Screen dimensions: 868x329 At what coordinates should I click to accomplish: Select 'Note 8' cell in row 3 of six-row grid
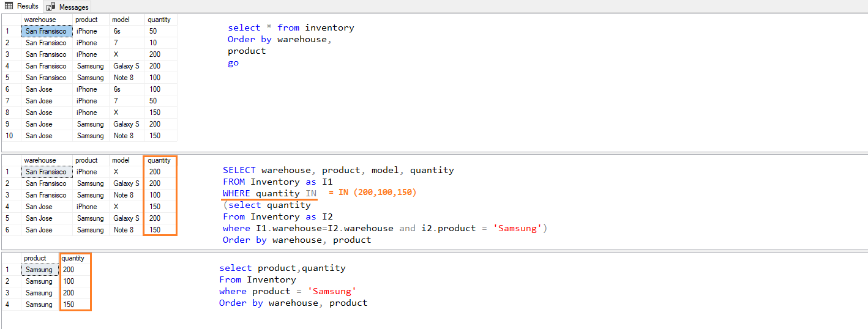tap(127, 195)
